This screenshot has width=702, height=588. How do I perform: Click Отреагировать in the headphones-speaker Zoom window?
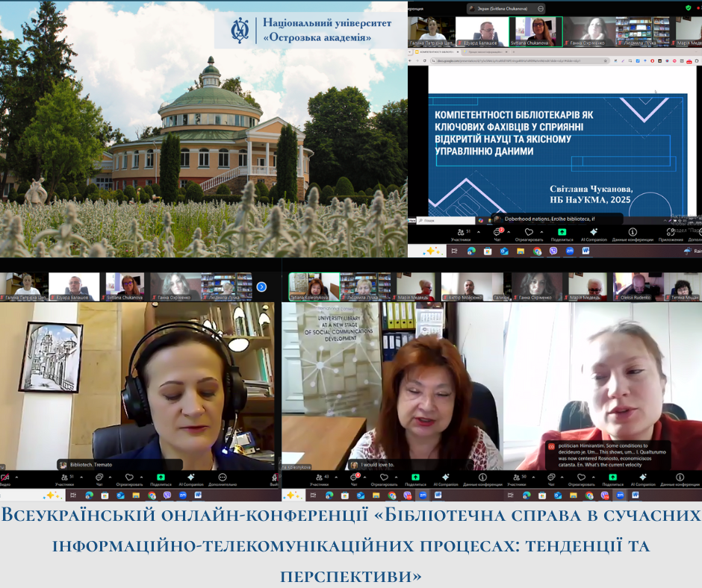pyautogui.click(x=129, y=479)
